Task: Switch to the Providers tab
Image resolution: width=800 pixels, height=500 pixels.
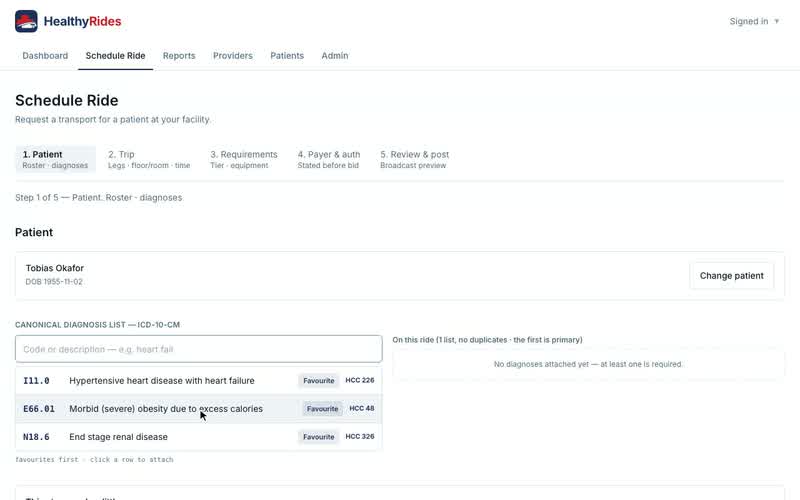Action: [233, 56]
